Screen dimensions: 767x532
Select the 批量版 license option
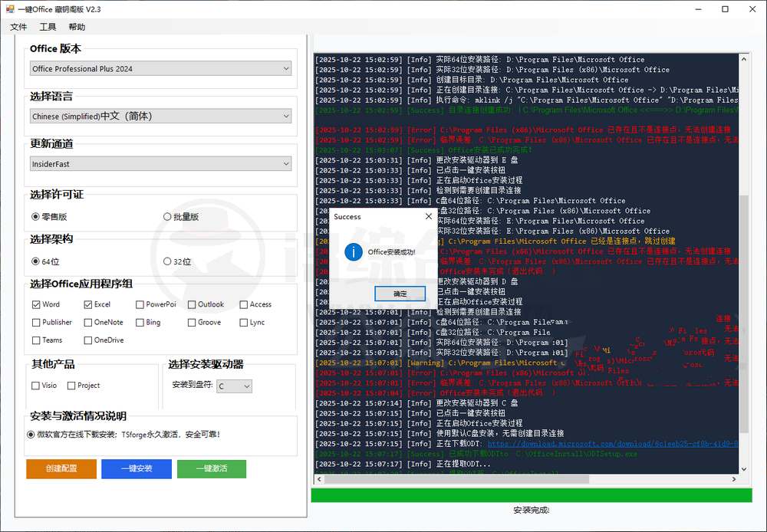167,216
